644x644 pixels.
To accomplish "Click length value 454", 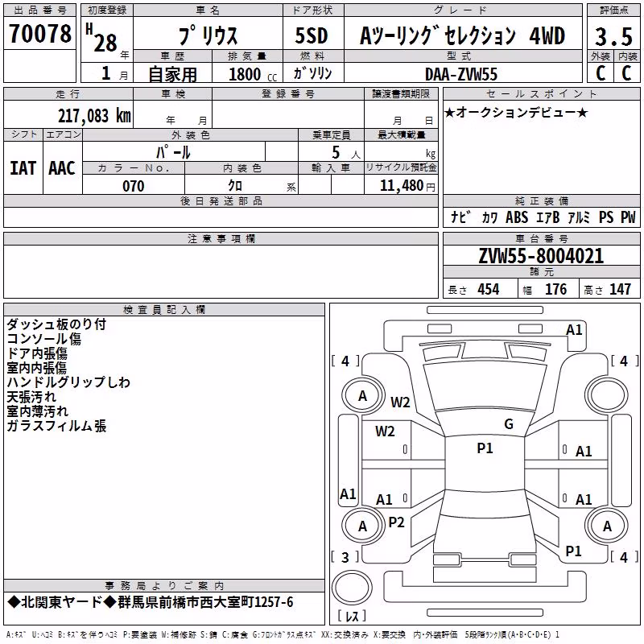I will pos(489,290).
